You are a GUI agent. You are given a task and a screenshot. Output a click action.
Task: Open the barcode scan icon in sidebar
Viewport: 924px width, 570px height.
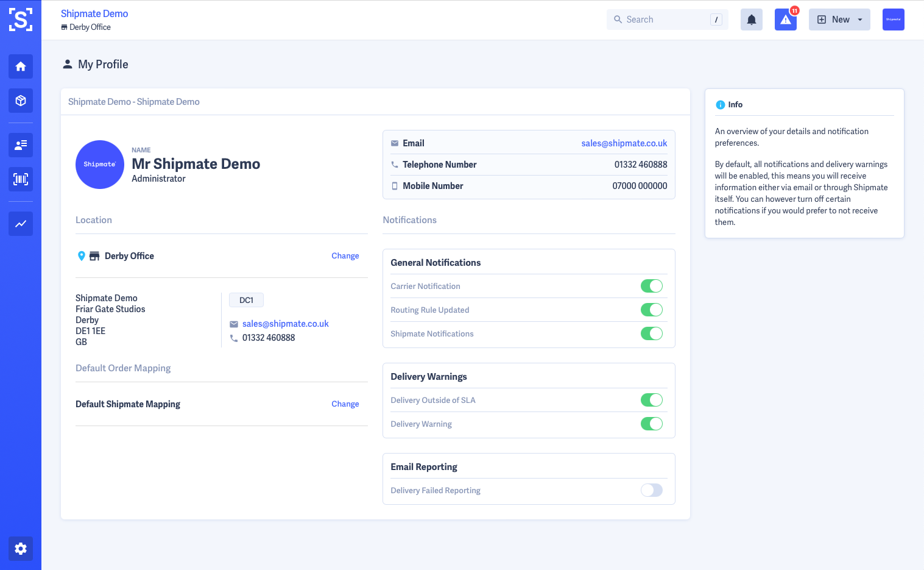coord(21,179)
